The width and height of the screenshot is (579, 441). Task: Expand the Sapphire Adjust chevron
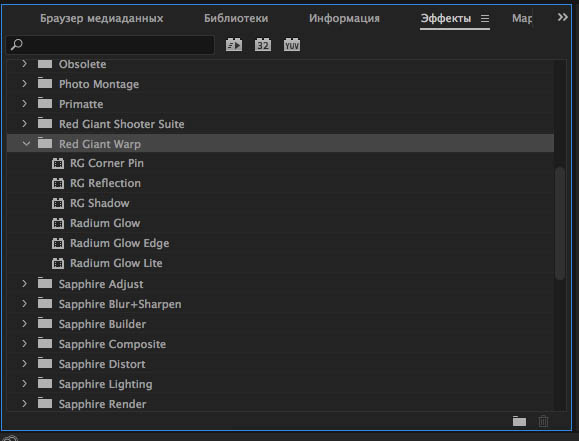tap(24, 284)
